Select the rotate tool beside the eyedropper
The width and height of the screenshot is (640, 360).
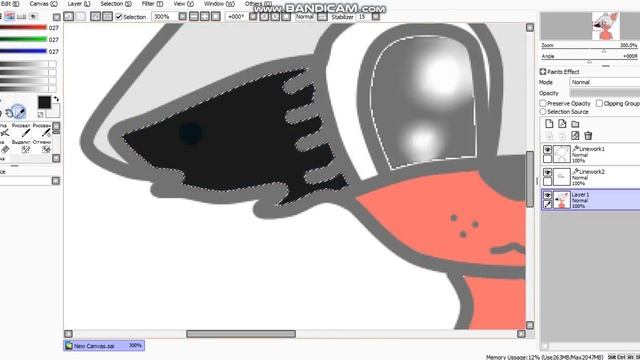coord(8,113)
